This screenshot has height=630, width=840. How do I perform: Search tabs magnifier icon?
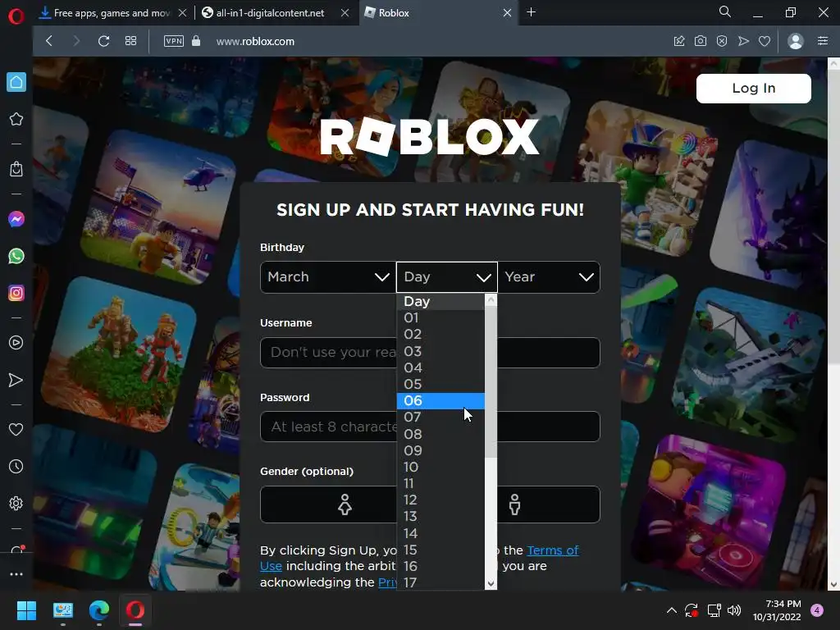pyautogui.click(x=725, y=11)
